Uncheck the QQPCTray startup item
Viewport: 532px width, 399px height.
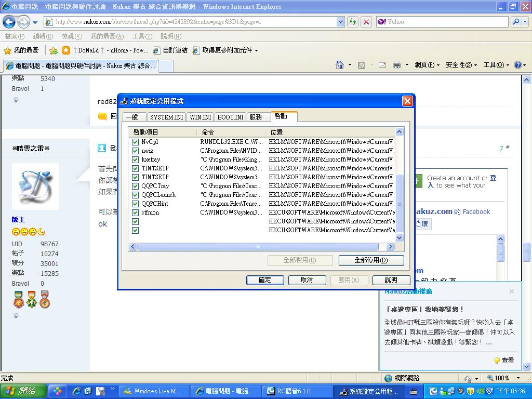click(136, 186)
